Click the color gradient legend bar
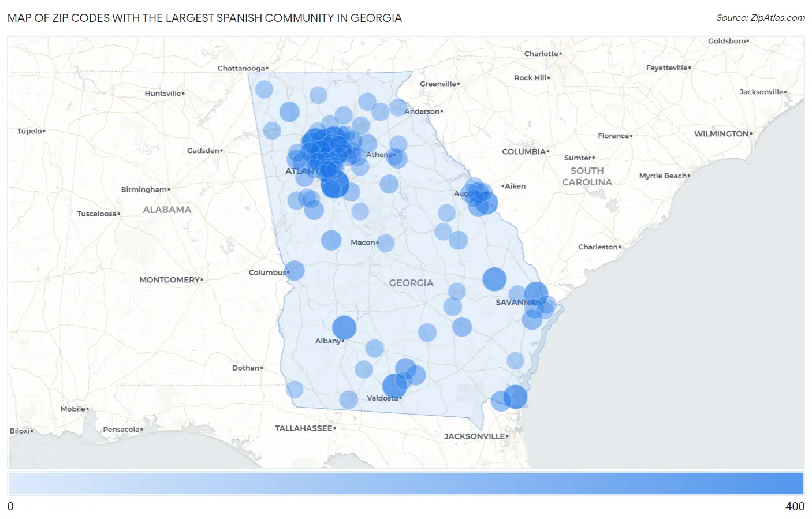812x519 pixels. point(405,483)
